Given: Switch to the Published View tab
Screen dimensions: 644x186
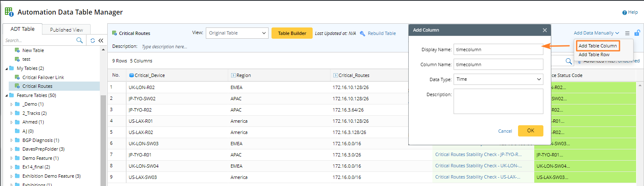Looking at the screenshot, I should click(x=67, y=30).
